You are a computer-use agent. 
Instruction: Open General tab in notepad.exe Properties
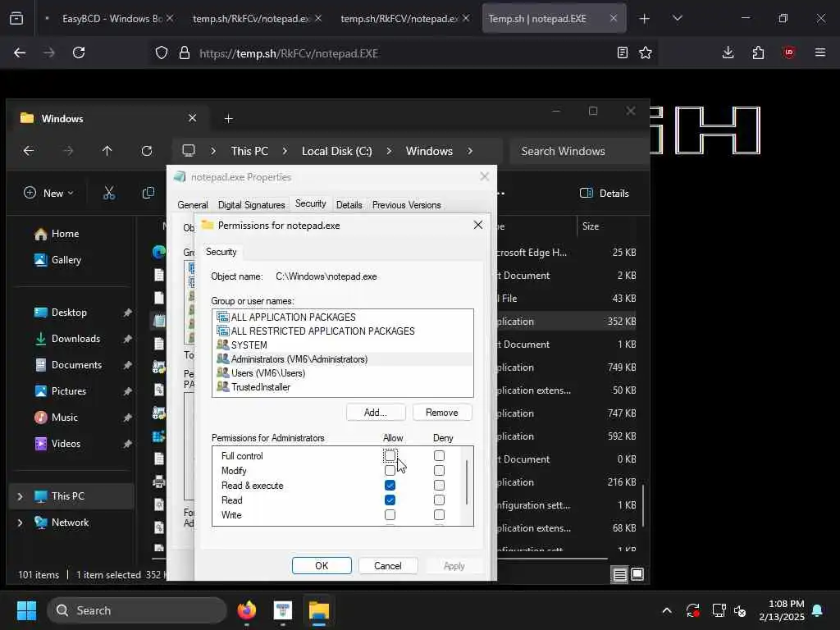(x=193, y=204)
